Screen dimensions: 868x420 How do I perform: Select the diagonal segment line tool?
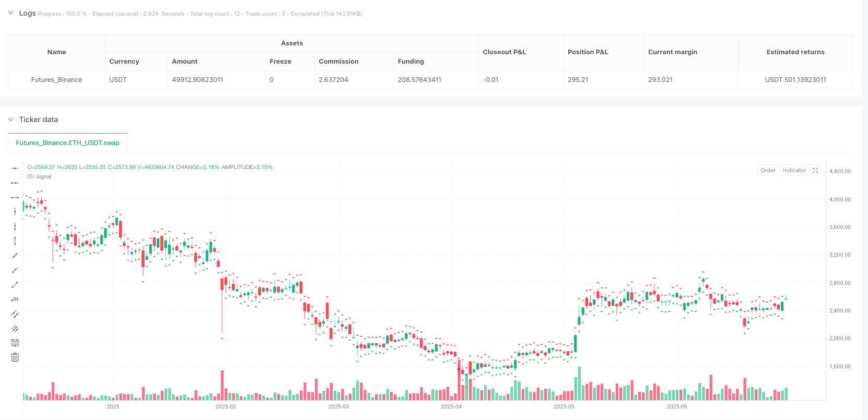tap(15, 284)
